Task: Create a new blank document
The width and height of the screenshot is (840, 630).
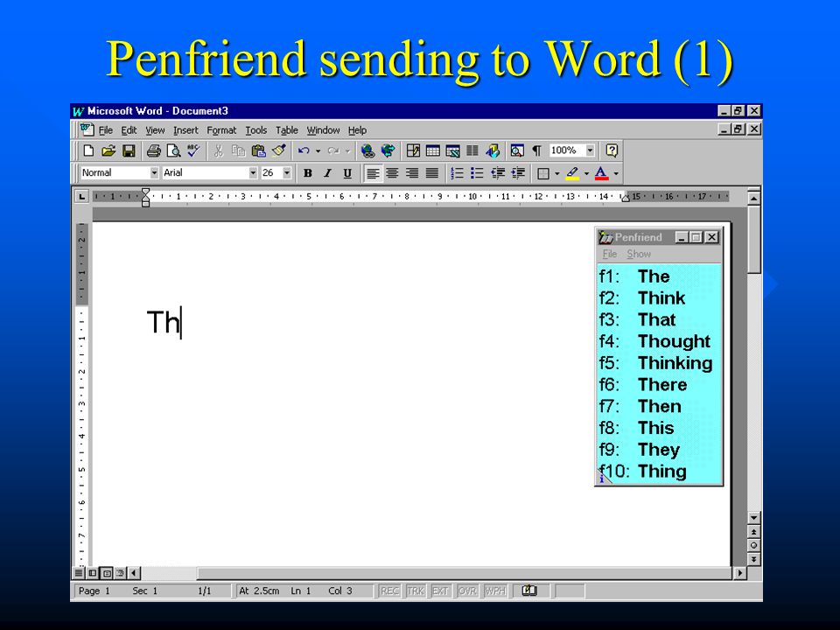Action: coord(88,151)
